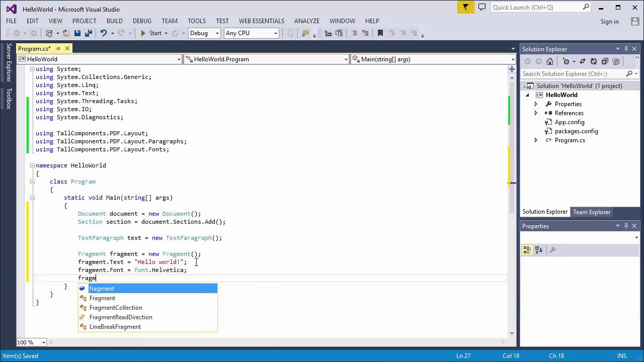Click the Property Pages wrench icon
The image size is (644, 362).
click(552, 250)
